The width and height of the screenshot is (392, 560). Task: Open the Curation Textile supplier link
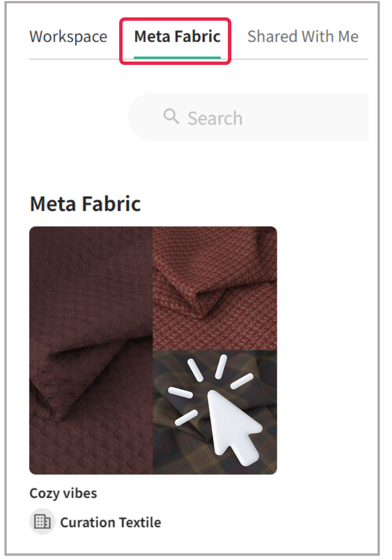click(x=111, y=522)
